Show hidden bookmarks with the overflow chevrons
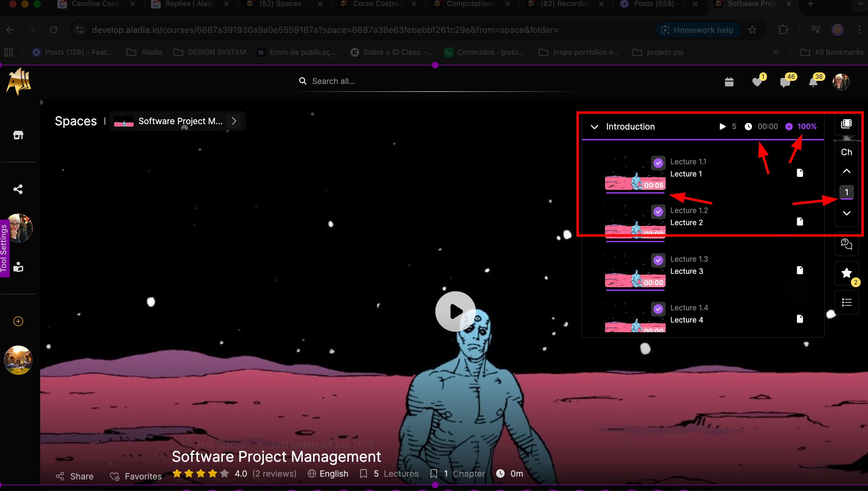The image size is (868, 491). (x=776, y=52)
